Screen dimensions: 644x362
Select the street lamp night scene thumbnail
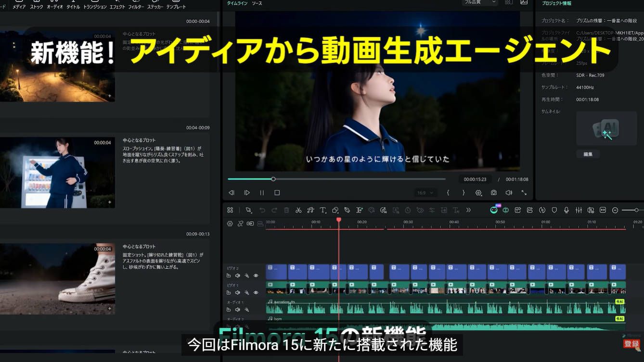pos(57,67)
